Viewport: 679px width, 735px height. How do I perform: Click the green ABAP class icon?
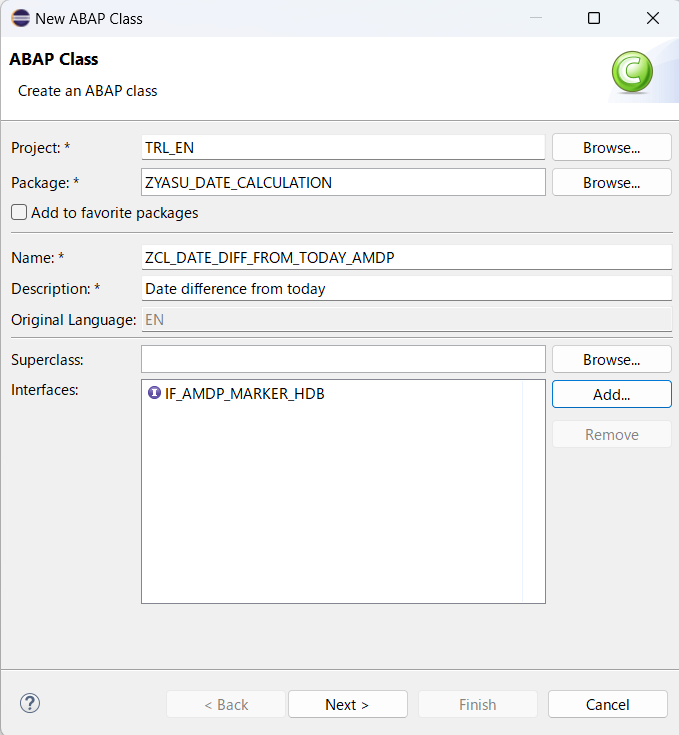click(x=632, y=72)
